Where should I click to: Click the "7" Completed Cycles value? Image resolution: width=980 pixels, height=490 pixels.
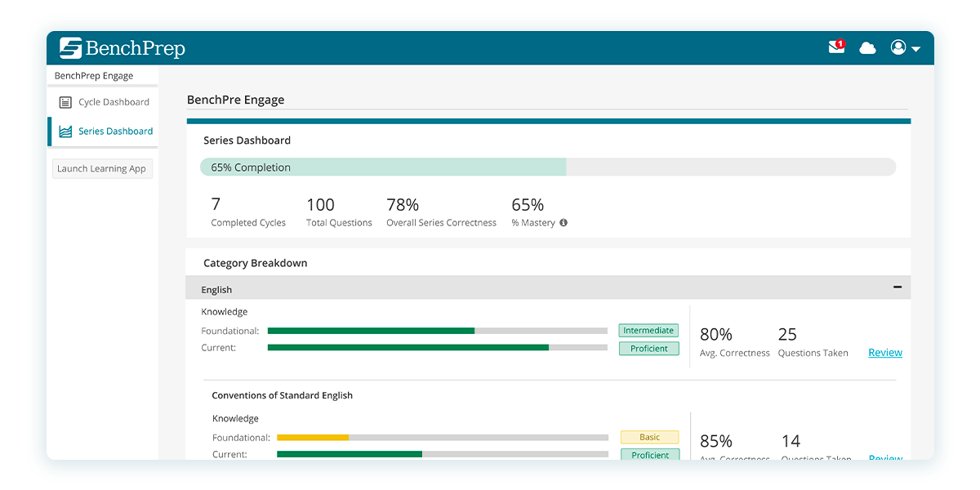[216, 204]
